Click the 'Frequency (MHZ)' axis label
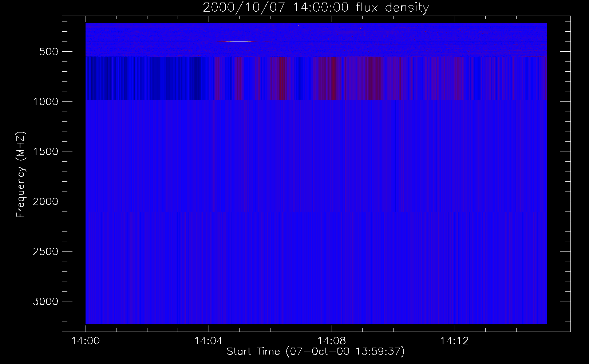The width and height of the screenshot is (589, 364). click(x=21, y=175)
